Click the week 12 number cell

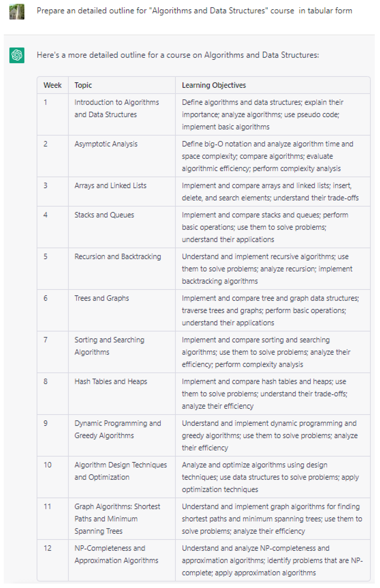(48, 548)
